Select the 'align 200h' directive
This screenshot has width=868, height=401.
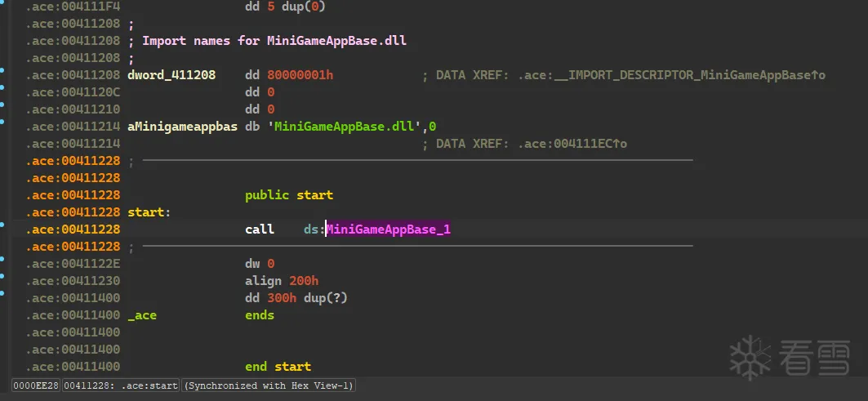pyautogui.click(x=282, y=281)
